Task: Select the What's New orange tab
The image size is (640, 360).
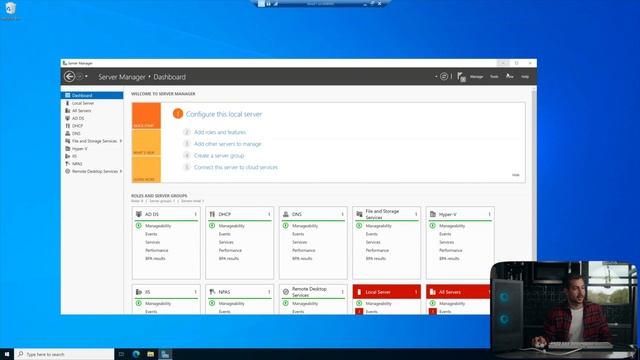Action: point(146,142)
